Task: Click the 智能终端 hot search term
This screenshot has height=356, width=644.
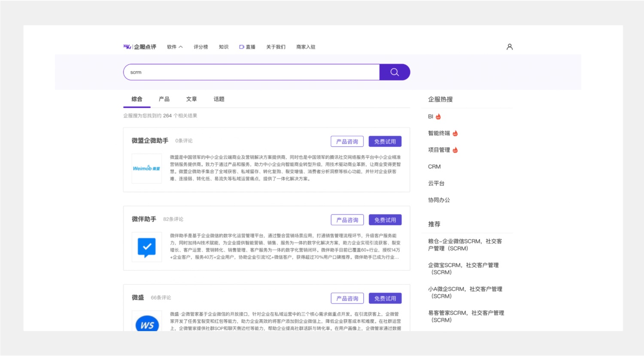Action: 439,133
